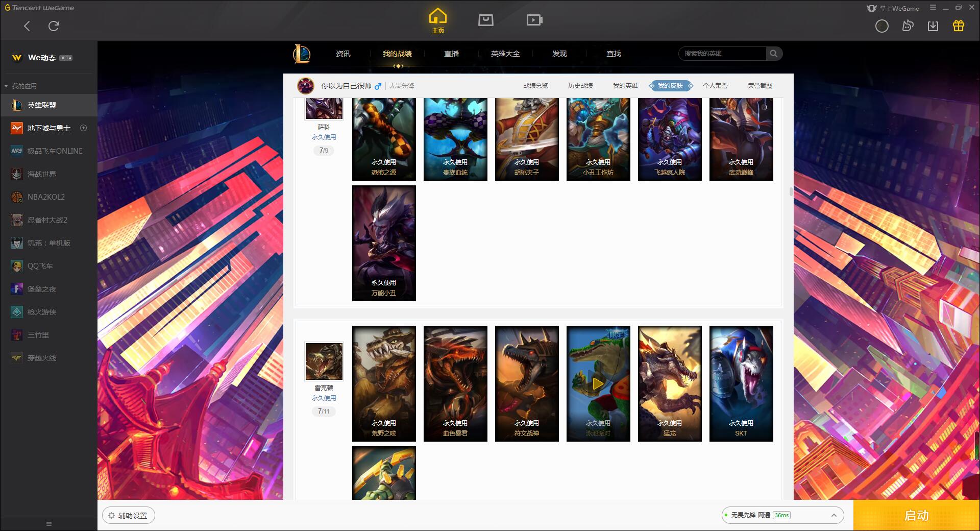Open the sidebar bottom list menu icon
The width and height of the screenshot is (980, 531).
(49, 524)
